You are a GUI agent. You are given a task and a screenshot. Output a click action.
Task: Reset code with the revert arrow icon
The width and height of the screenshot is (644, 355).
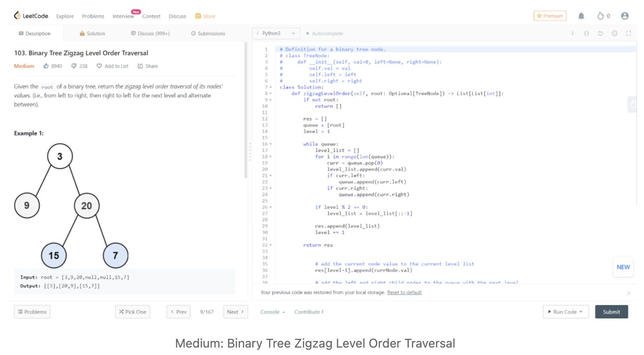click(600, 33)
